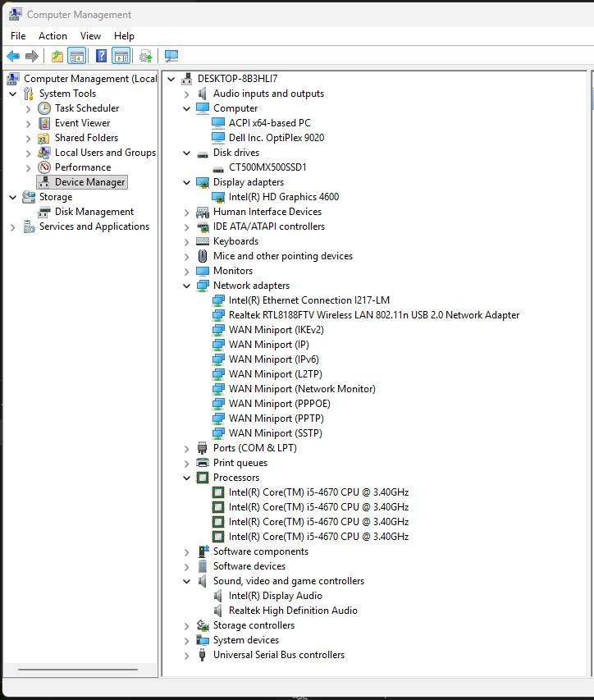Open the File menu

click(18, 36)
